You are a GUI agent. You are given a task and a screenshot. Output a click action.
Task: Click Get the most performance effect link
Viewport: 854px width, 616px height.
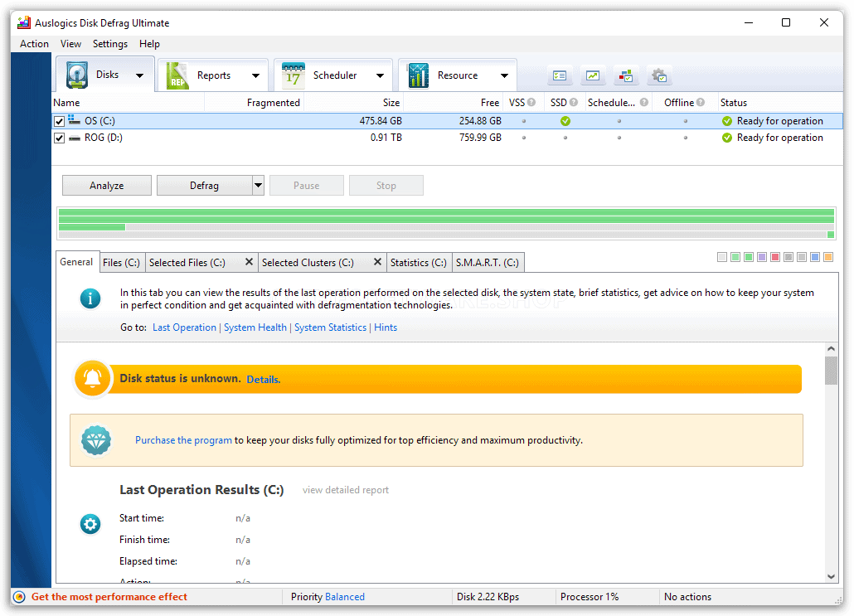(109, 597)
